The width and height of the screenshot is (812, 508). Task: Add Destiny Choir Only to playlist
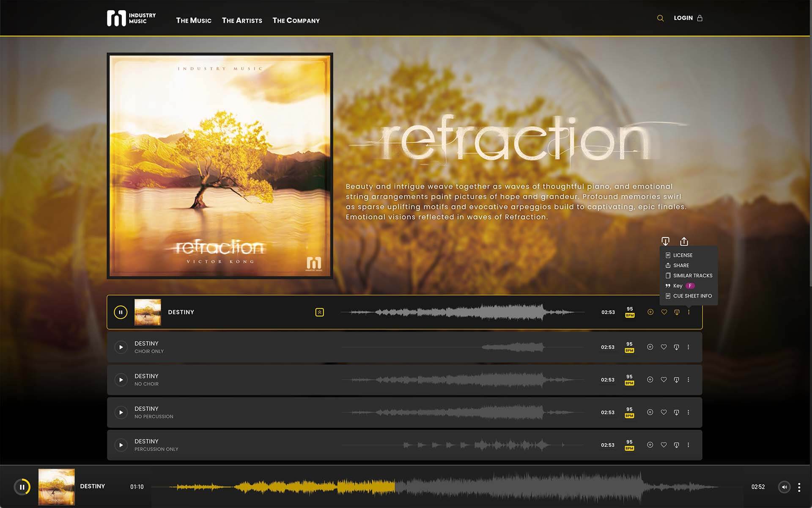click(650, 347)
